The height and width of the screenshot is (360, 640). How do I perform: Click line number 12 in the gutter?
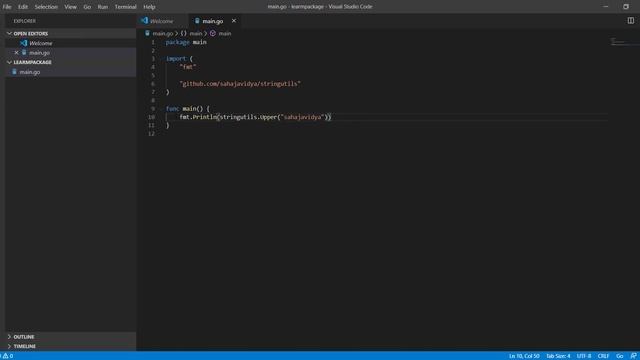151,133
